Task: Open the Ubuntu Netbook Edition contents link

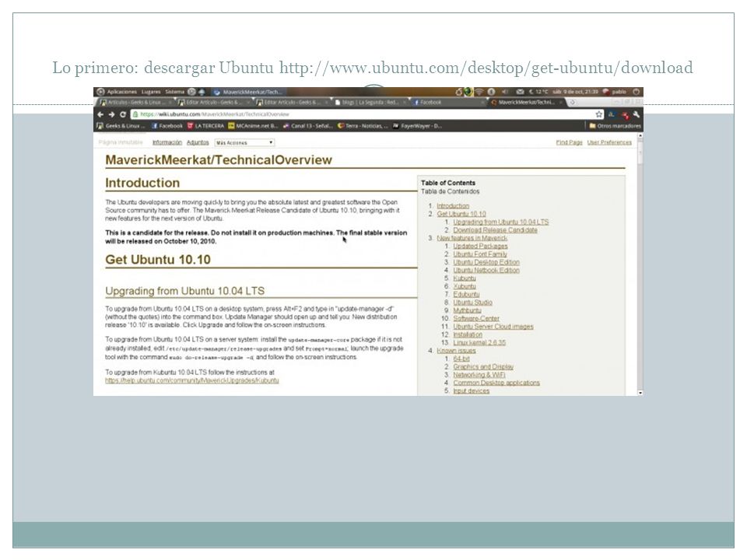Action: (486, 270)
